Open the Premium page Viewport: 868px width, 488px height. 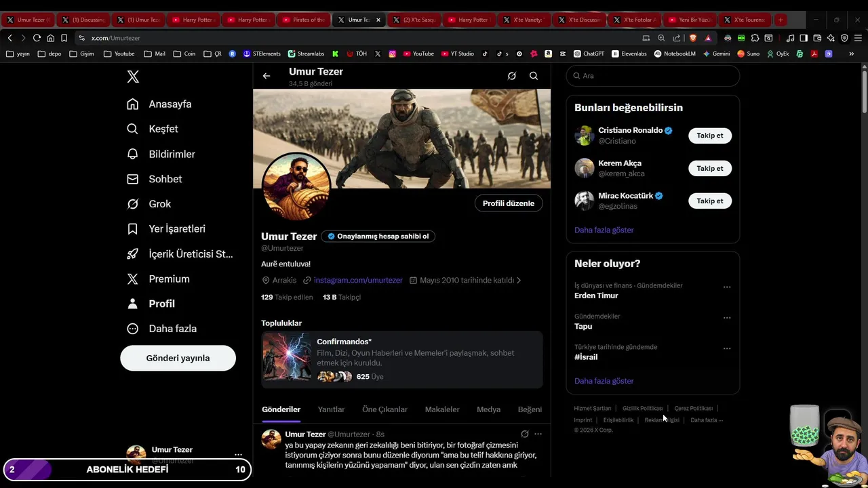(158, 279)
